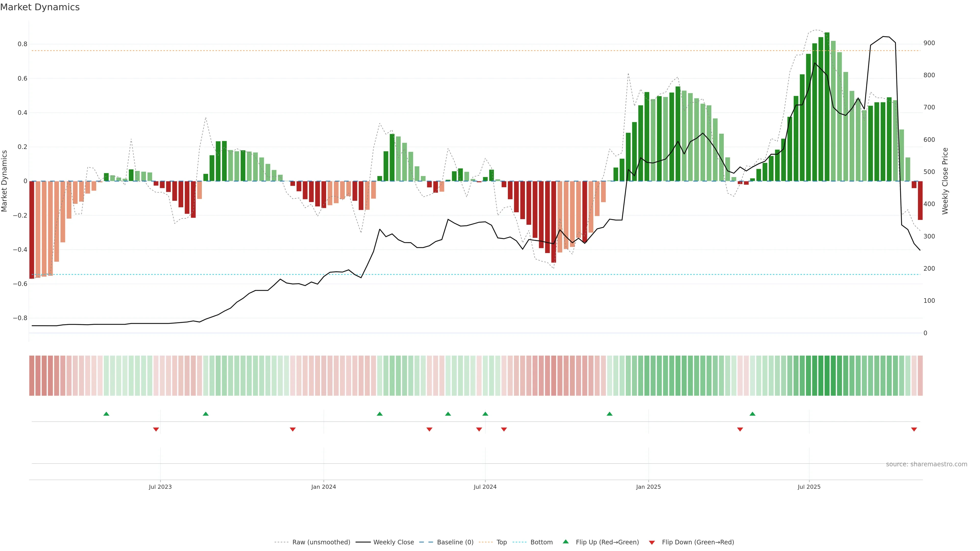Toggle the Baseline (0) legend entry
Image resolution: width=980 pixels, height=551 pixels.
pyautogui.click(x=455, y=542)
